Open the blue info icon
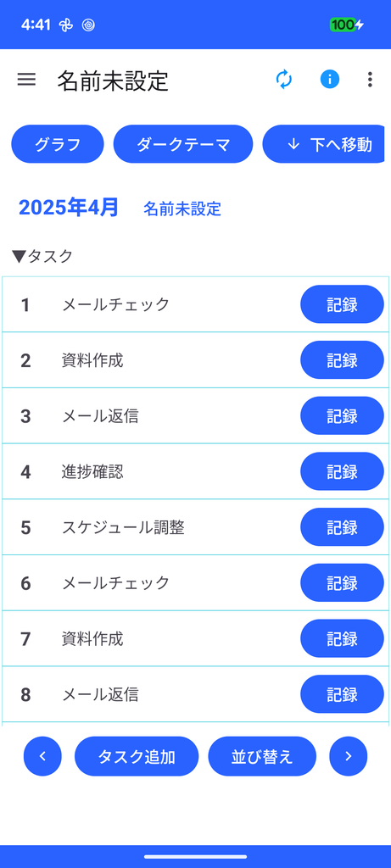 330,80
